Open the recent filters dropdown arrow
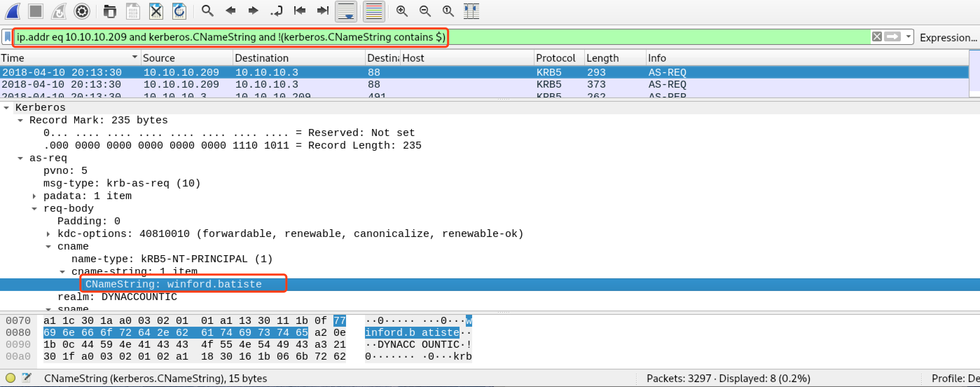980x387 pixels. click(909, 37)
